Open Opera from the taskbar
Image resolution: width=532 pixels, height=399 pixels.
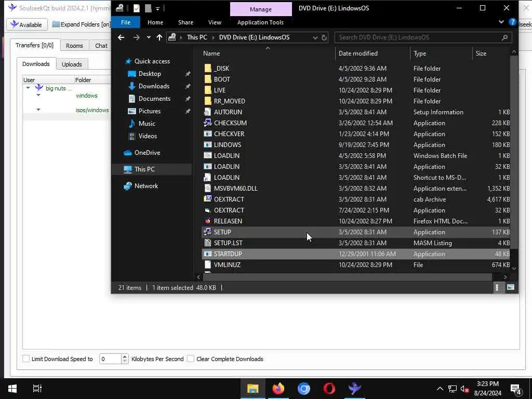click(x=329, y=389)
